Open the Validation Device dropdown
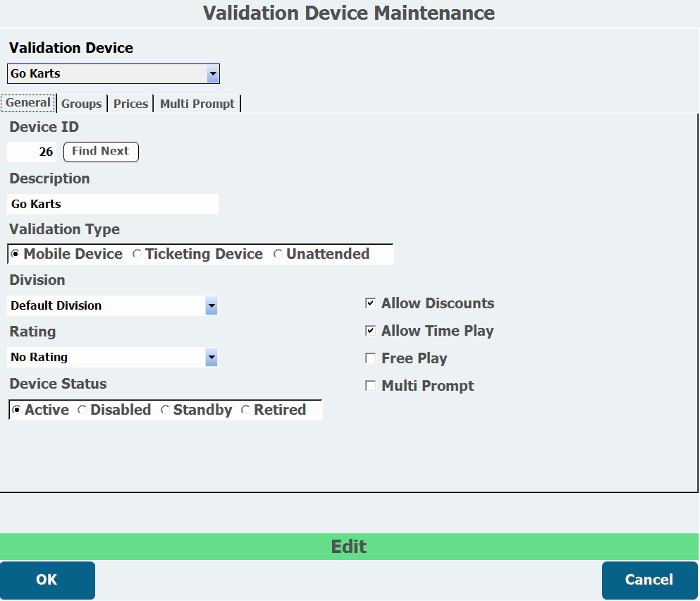 pos(212,74)
